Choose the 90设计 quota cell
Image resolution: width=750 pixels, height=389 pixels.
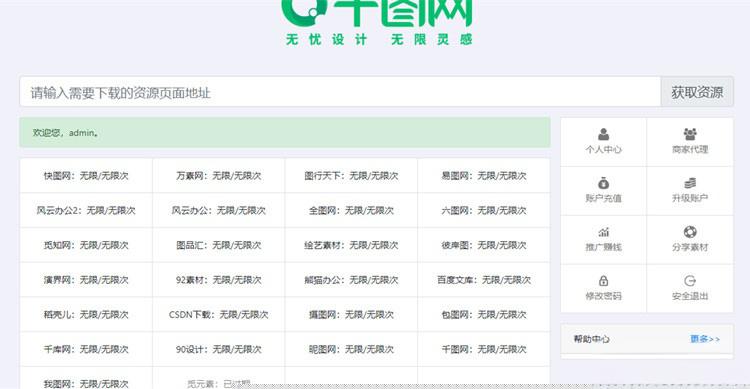(219, 349)
